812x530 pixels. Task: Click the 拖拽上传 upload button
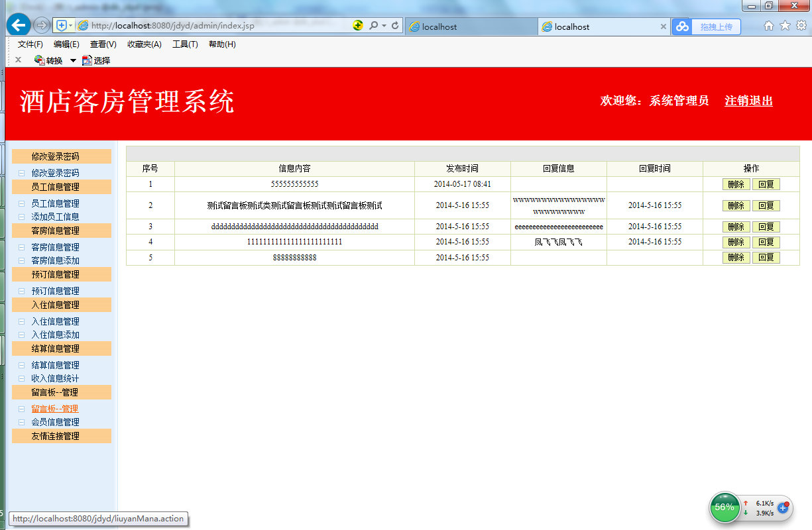click(716, 26)
